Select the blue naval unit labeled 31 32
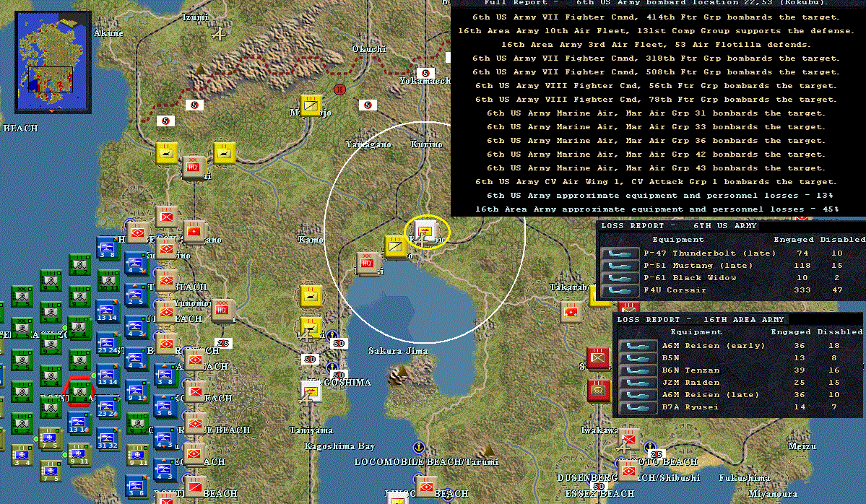 click(x=107, y=438)
